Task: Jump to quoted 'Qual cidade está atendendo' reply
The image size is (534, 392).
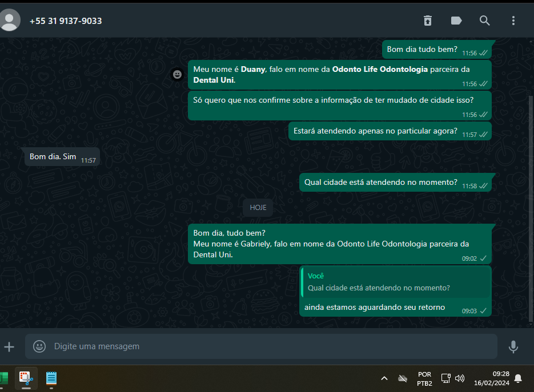Action: (x=396, y=282)
